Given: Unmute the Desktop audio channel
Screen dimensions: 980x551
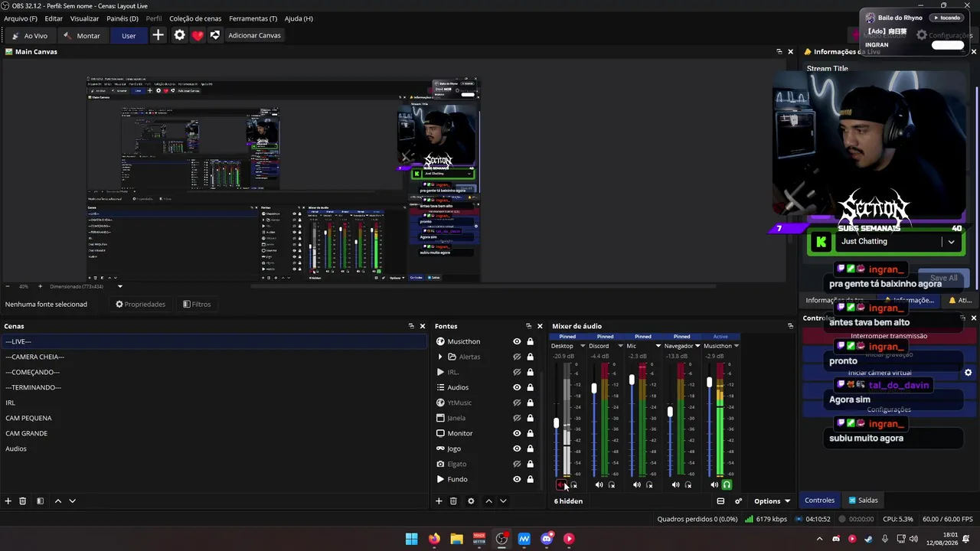Looking at the screenshot, I should point(560,485).
